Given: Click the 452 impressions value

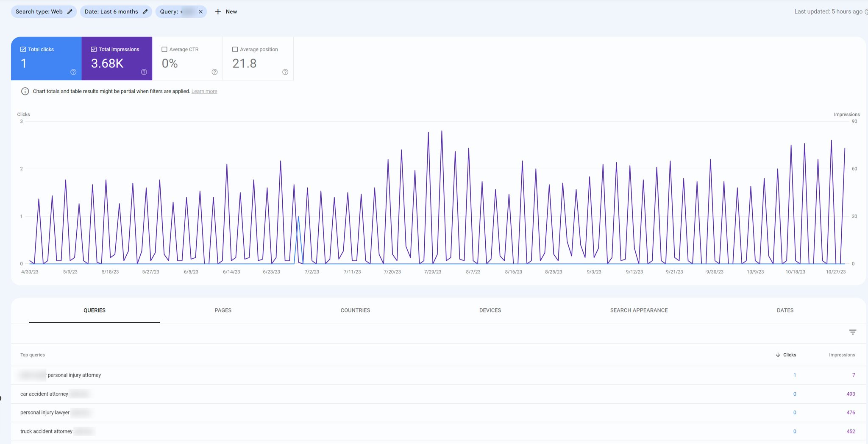Looking at the screenshot, I should [x=851, y=431].
